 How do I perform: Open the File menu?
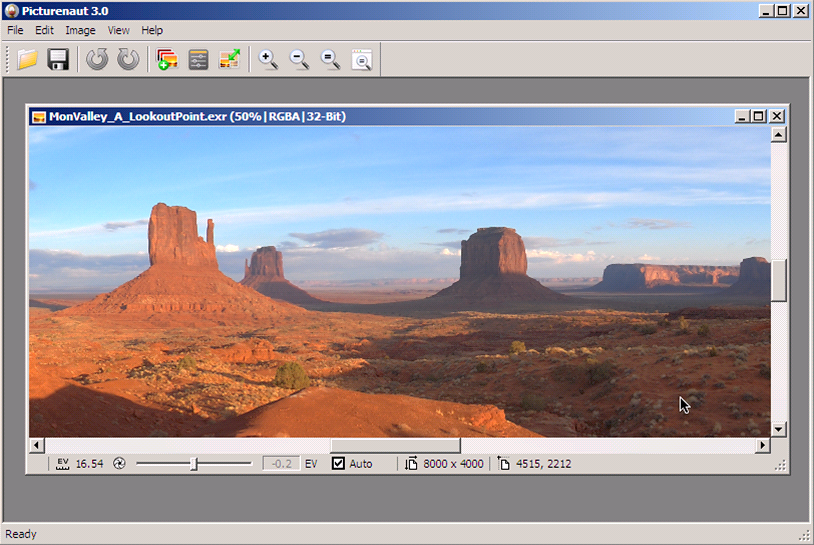[x=15, y=30]
